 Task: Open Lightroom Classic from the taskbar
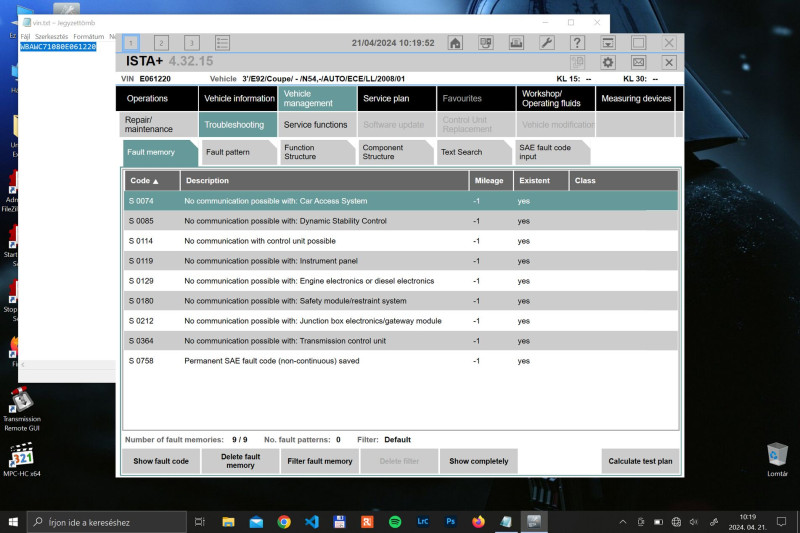[422, 522]
